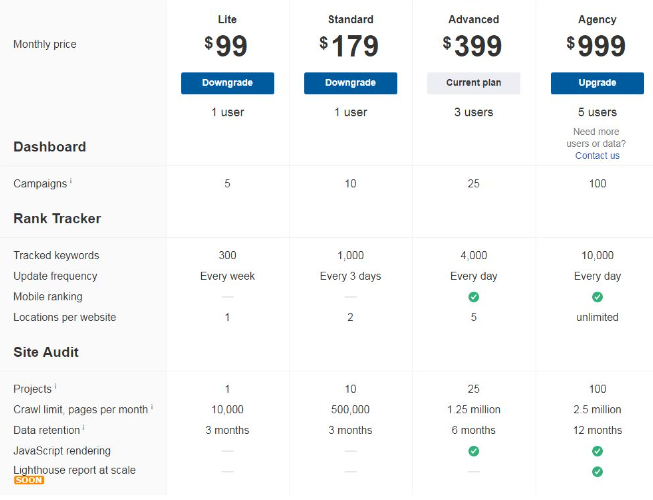Viewport: 653px width, 500px height.
Task: Click the Agency plan JavaScript rendering checkmark
Action: tap(597, 451)
